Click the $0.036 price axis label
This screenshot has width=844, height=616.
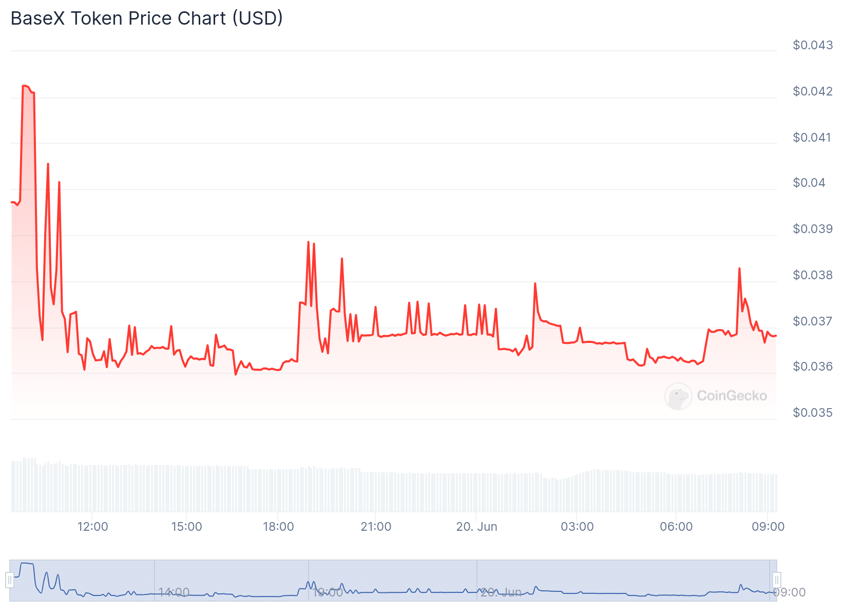813,367
